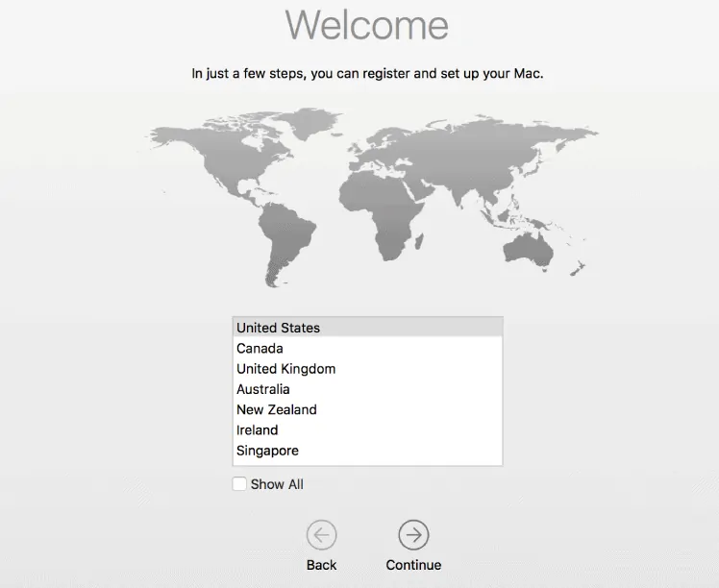Screen dimensions: 719x588
Task: Click the Back left-arrow icon
Action: (x=321, y=535)
